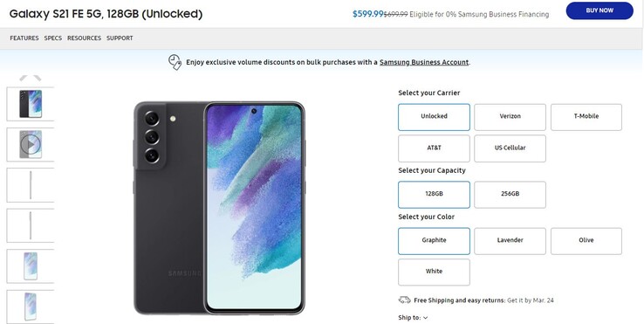Image resolution: width=644 pixels, height=324 pixels.
Task: Play the product video thumbnail
Action: [x=31, y=144]
